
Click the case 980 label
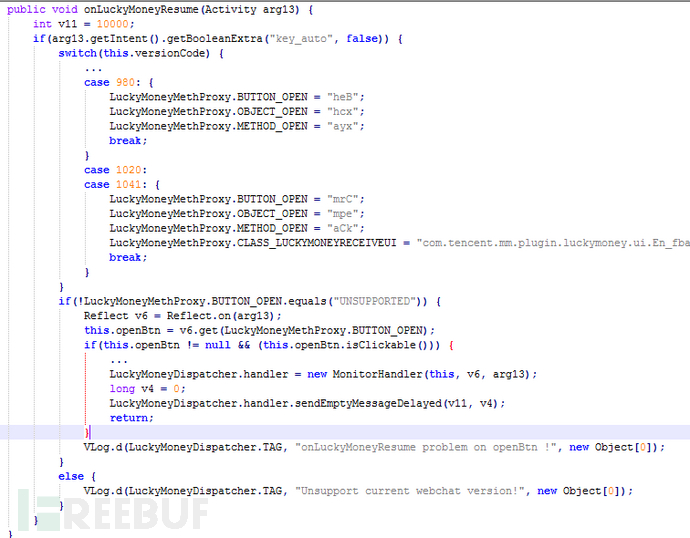[112, 82]
